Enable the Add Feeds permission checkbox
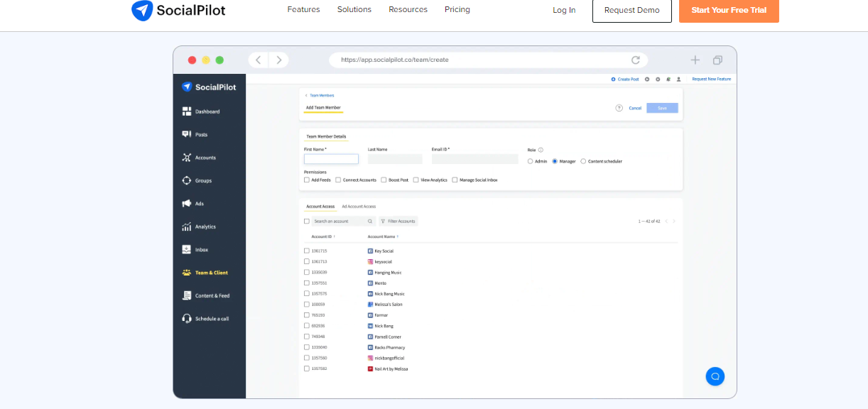The width and height of the screenshot is (868, 409). (x=307, y=180)
